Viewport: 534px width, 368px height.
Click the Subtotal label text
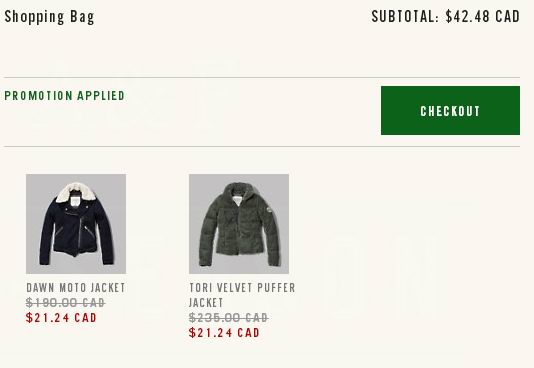pos(405,16)
